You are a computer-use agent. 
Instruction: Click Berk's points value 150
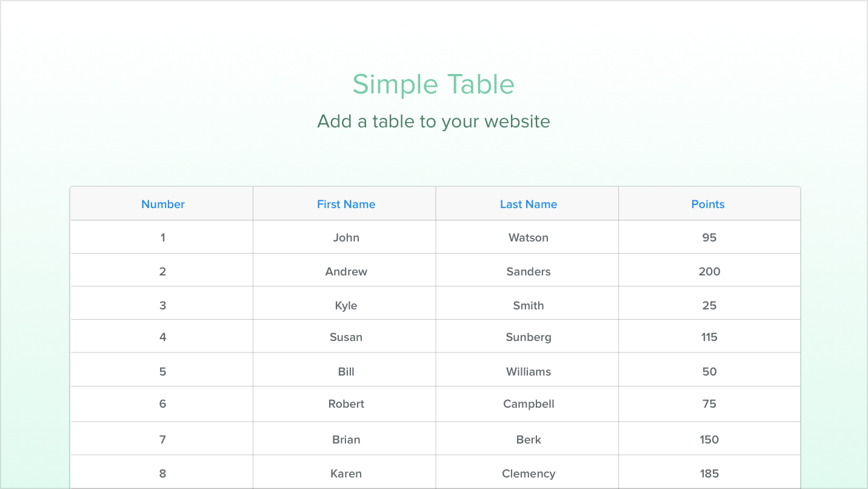pyautogui.click(x=709, y=438)
